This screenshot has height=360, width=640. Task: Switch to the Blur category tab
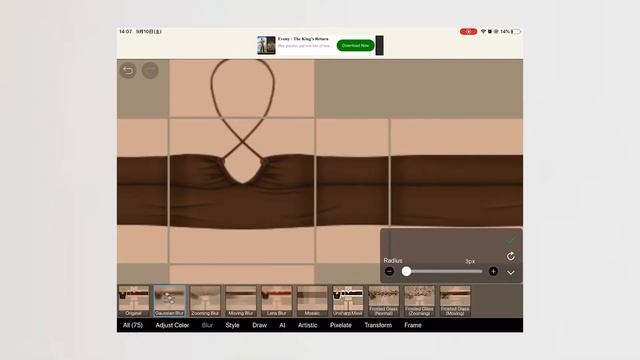207,325
